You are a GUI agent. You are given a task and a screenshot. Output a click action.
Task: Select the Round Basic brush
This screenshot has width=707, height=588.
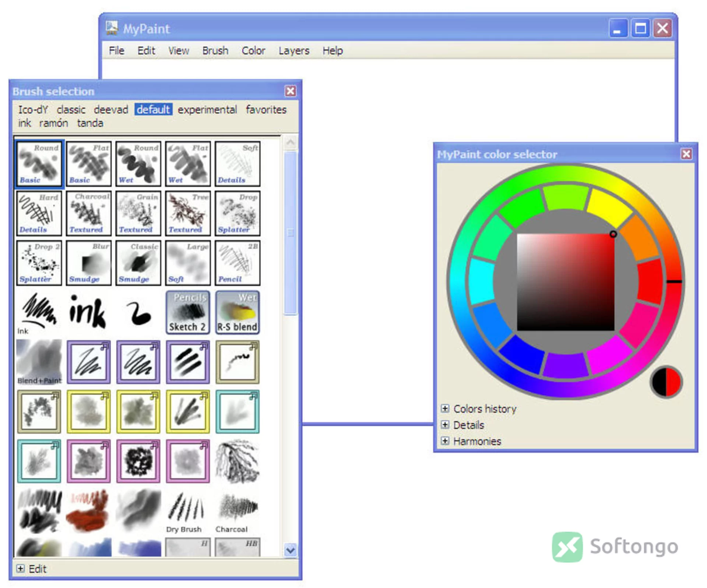[39, 164]
